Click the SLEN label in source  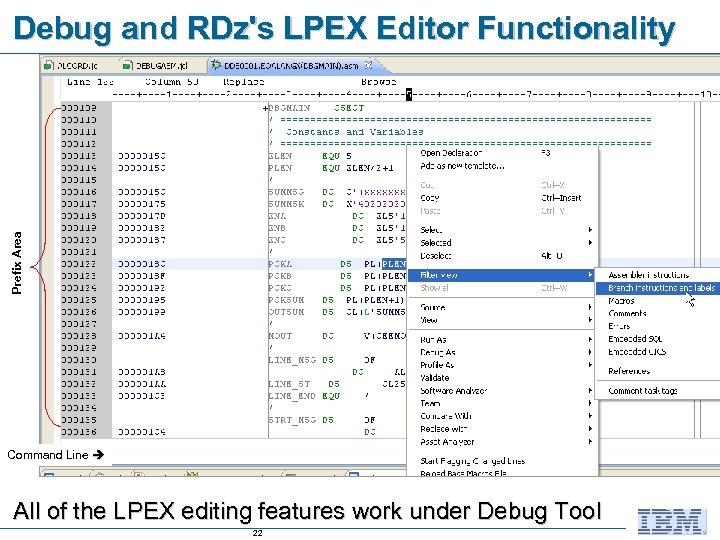point(280,156)
